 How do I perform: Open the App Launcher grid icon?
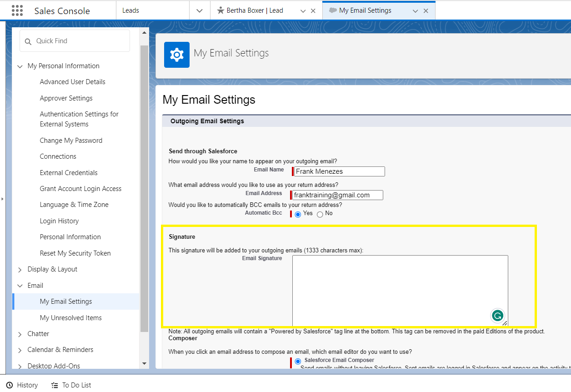click(x=17, y=10)
